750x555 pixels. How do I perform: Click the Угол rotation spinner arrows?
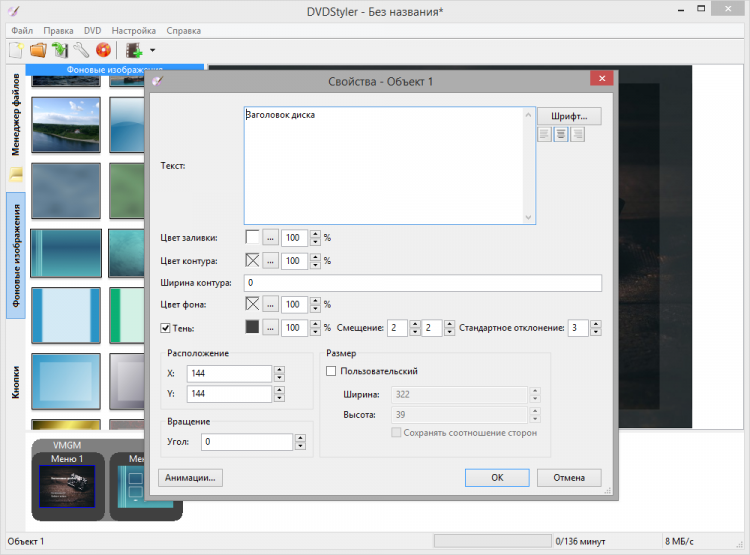tap(300, 442)
